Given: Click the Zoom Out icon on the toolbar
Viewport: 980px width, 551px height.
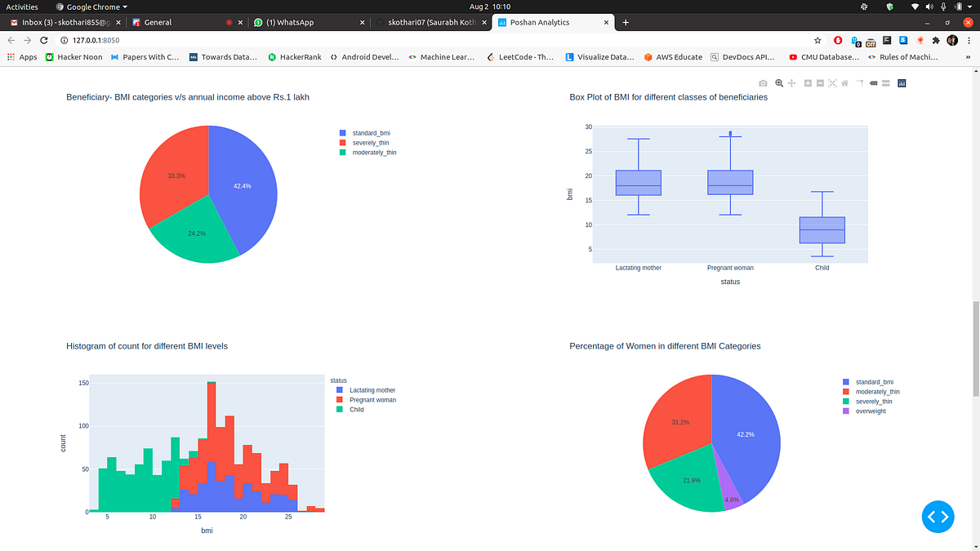Looking at the screenshot, I should (819, 82).
